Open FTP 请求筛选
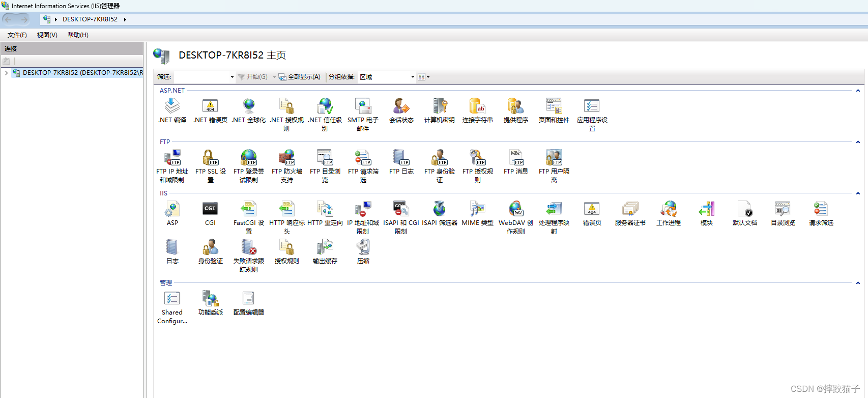Image resolution: width=868 pixels, height=398 pixels. tap(363, 166)
